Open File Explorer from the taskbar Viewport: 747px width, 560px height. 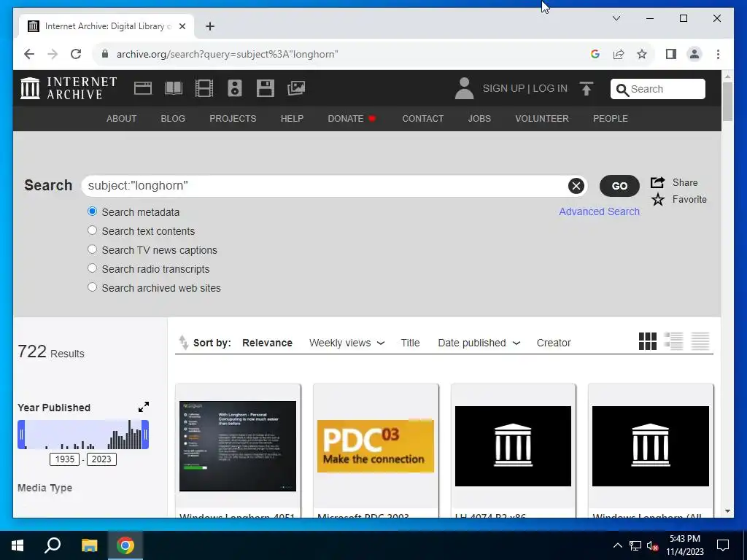pos(89,545)
